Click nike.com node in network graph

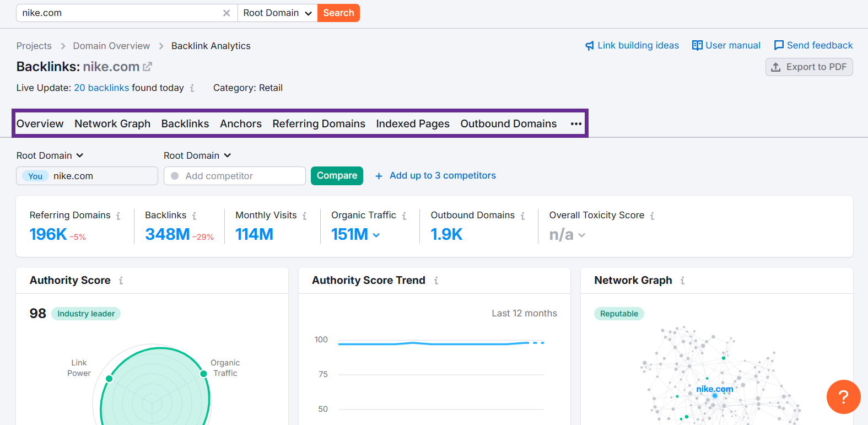[715, 395]
